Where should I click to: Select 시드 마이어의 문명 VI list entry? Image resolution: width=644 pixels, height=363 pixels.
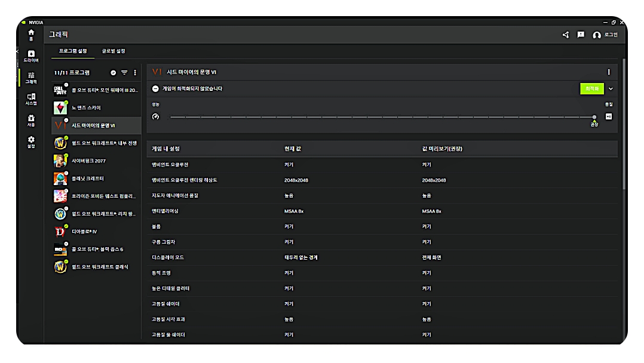96,125
